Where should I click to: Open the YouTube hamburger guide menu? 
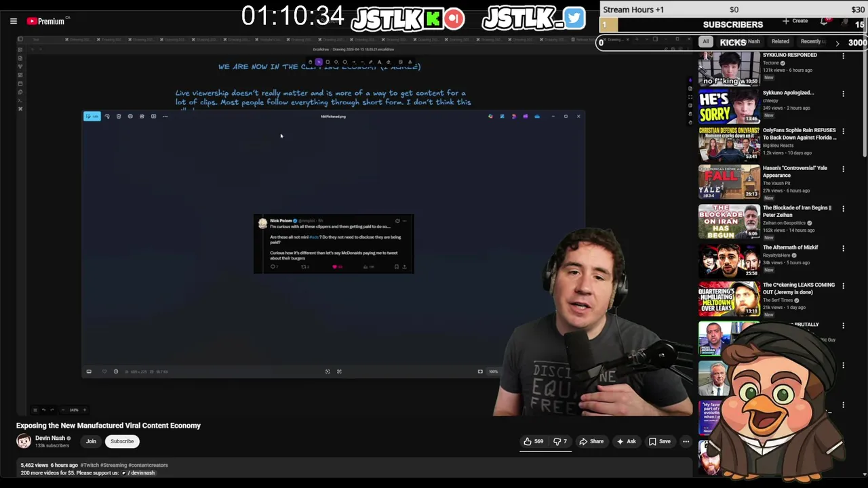pos(14,21)
